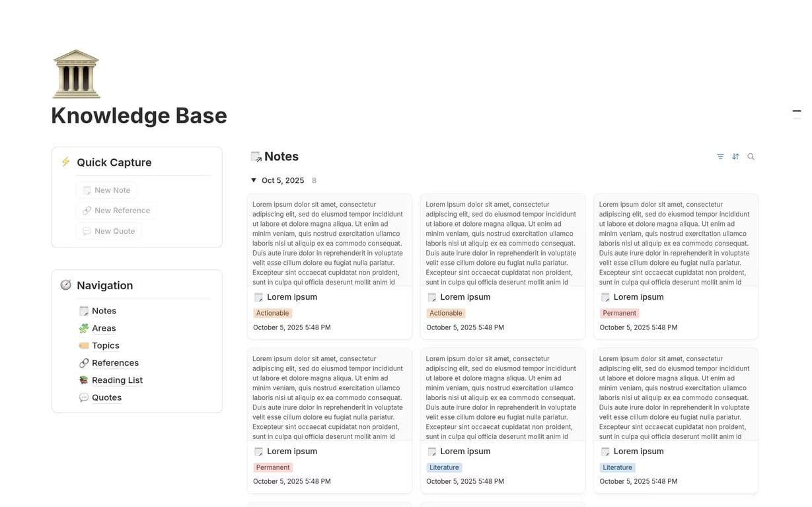The image size is (812, 507).
Task: Click the sort arrows icon
Action: pos(735,156)
